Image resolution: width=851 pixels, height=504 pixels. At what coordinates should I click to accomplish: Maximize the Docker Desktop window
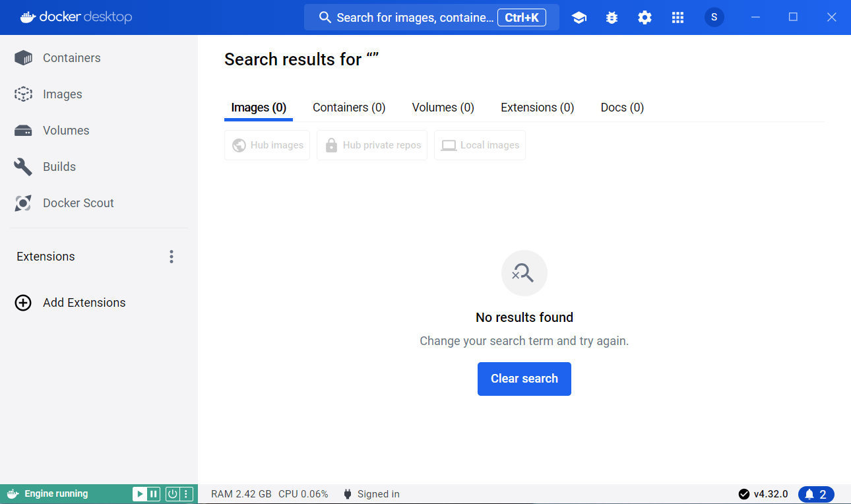(794, 17)
